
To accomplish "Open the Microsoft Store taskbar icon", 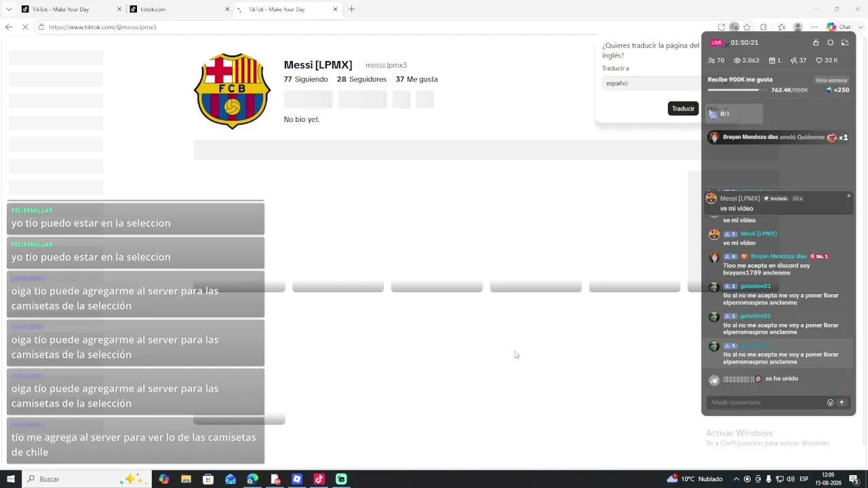I will click(x=208, y=479).
